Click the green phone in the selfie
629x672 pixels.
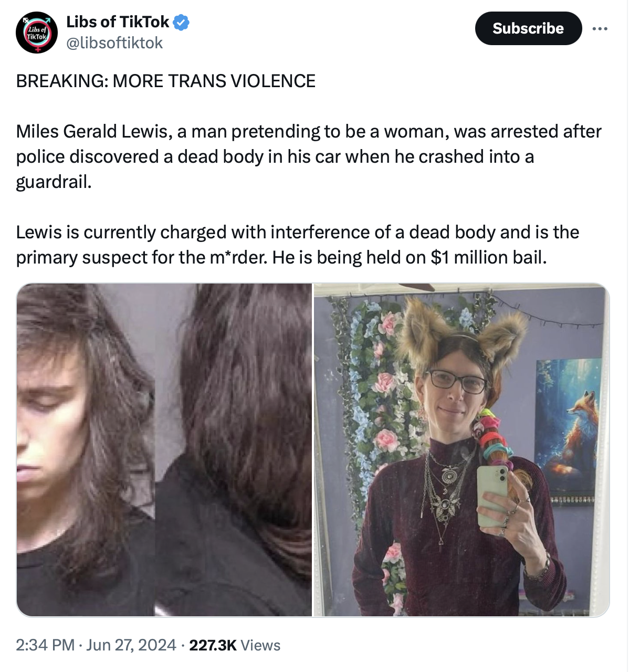(x=492, y=496)
